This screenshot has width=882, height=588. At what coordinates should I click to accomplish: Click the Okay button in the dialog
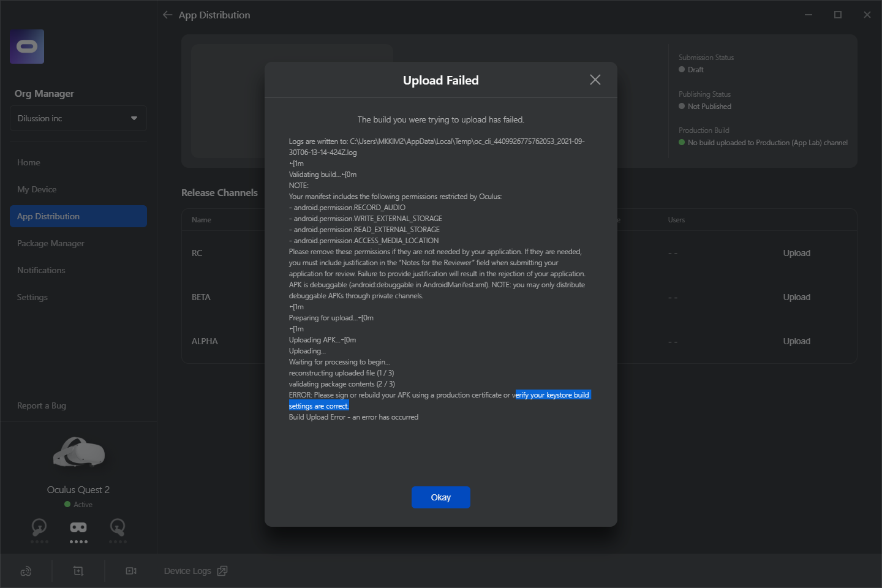(x=441, y=497)
